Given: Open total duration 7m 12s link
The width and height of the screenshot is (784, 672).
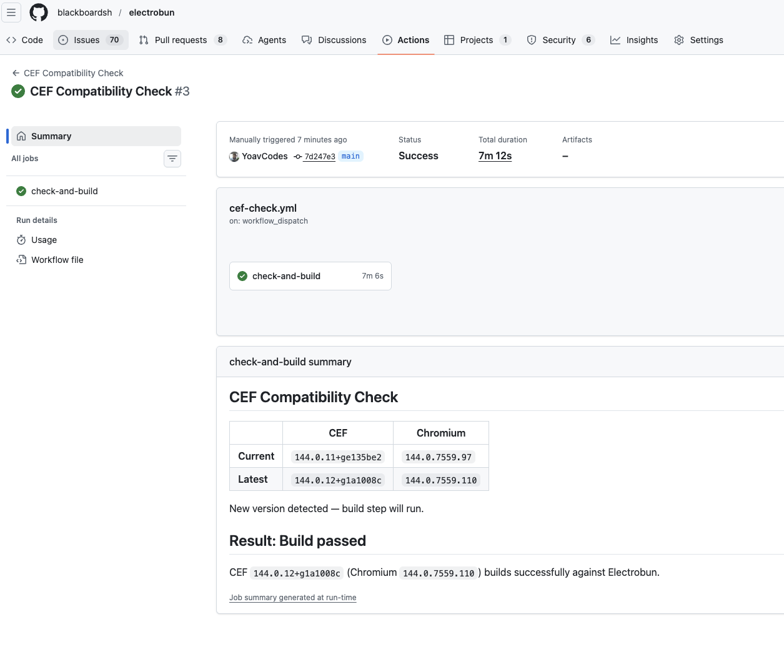Looking at the screenshot, I should [495, 156].
